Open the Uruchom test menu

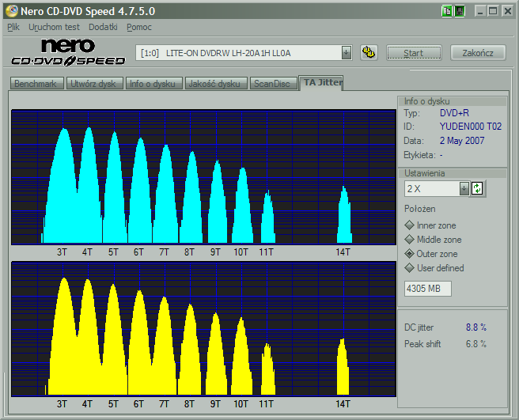(x=54, y=27)
